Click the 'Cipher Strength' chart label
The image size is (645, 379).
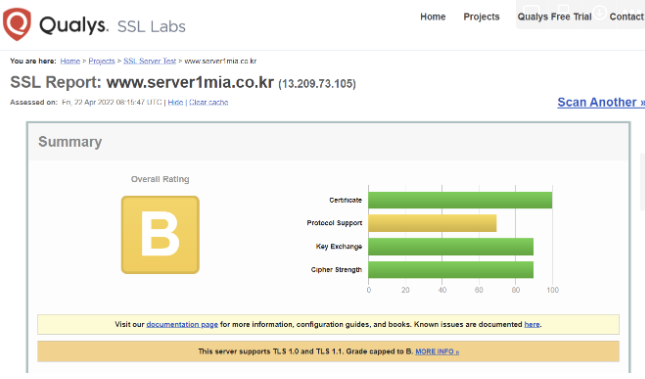point(336,270)
